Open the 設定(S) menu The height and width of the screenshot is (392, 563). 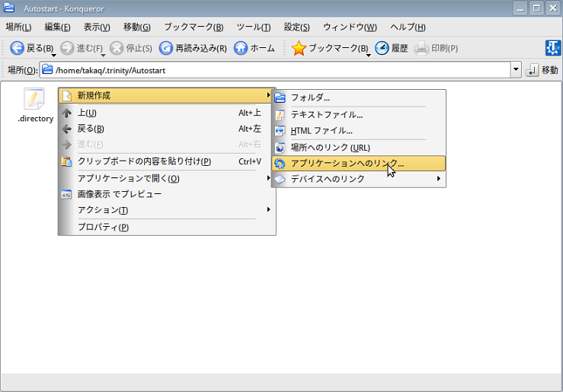[297, 27]
